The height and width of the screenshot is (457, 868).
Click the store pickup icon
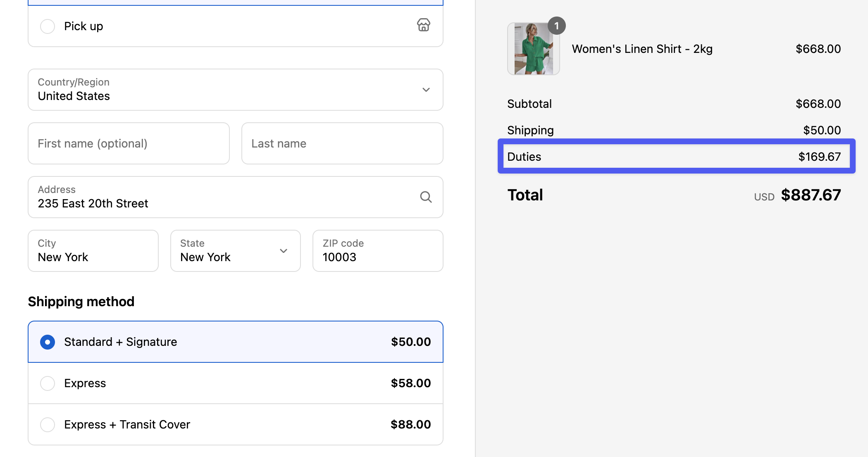point(423,25)
